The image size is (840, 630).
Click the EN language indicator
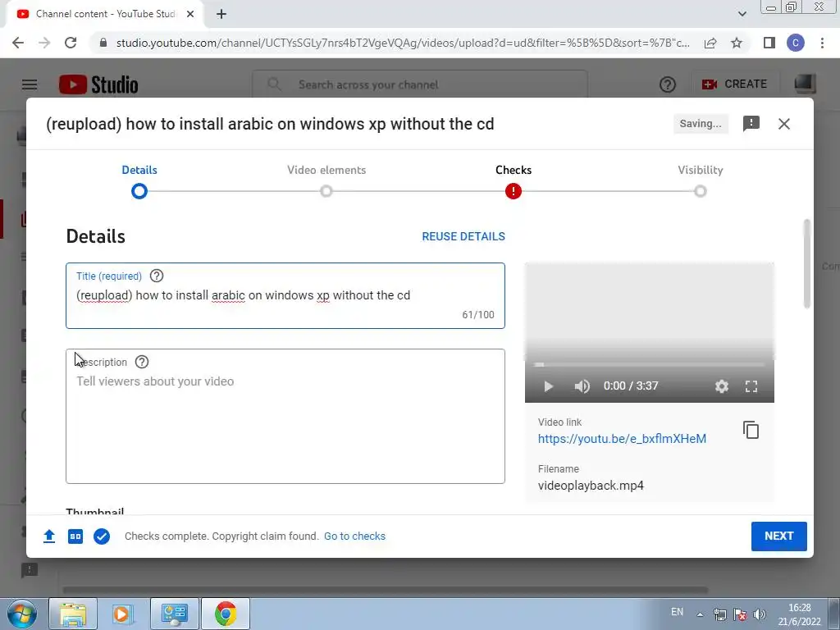point(677,612)
